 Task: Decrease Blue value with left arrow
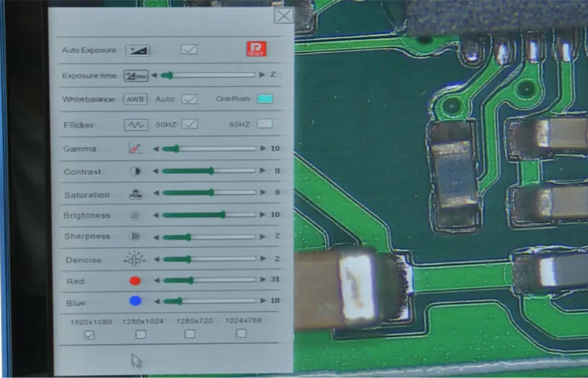157,301
